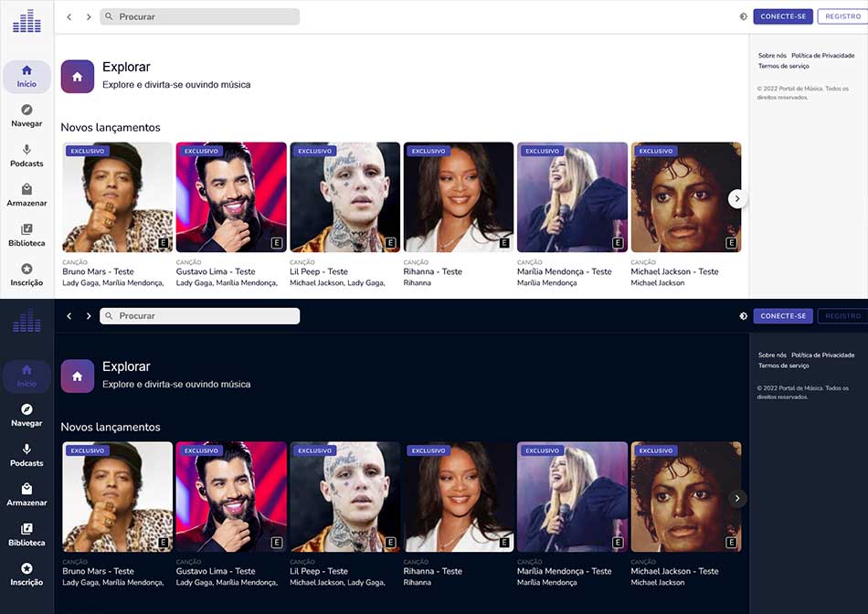Go back using light theme top bar arrow
The height and width of the screenshot is (614, 868).
coord(69,16)
